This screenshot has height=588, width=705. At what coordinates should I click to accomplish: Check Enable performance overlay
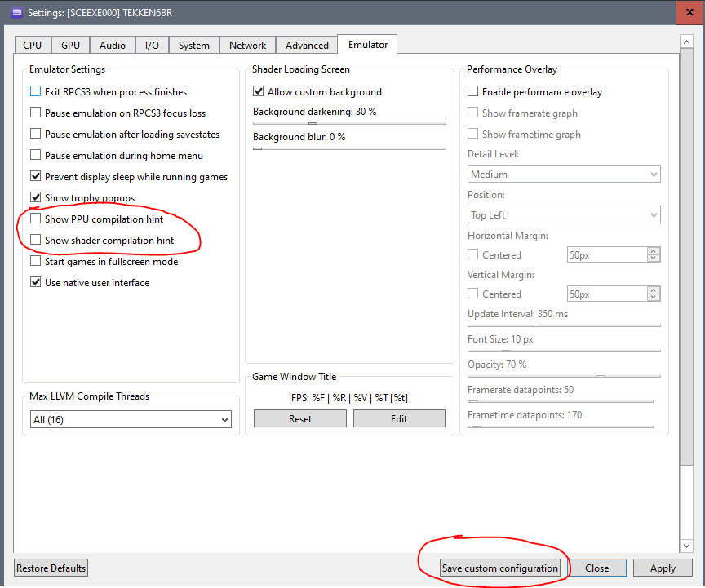coord(473,92)
